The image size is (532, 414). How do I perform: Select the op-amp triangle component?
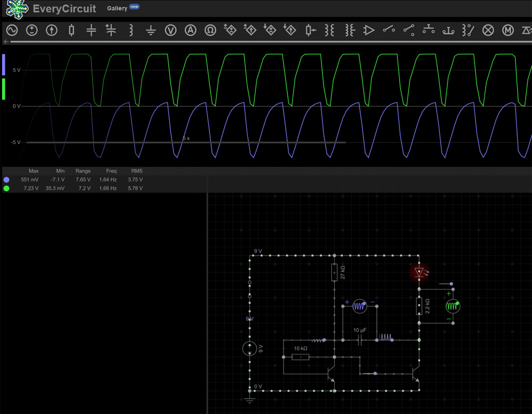[x=369, y=30]
